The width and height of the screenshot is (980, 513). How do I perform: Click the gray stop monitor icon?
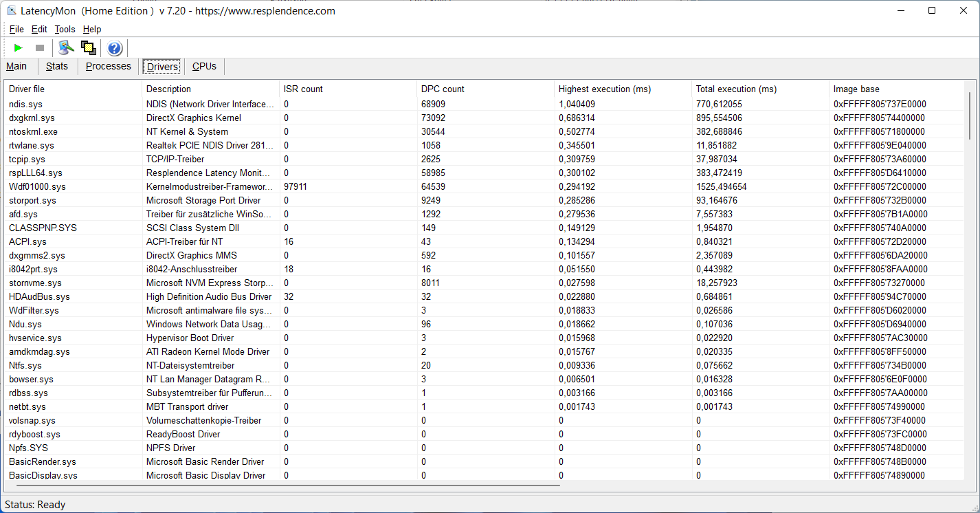tap(40, 48)
